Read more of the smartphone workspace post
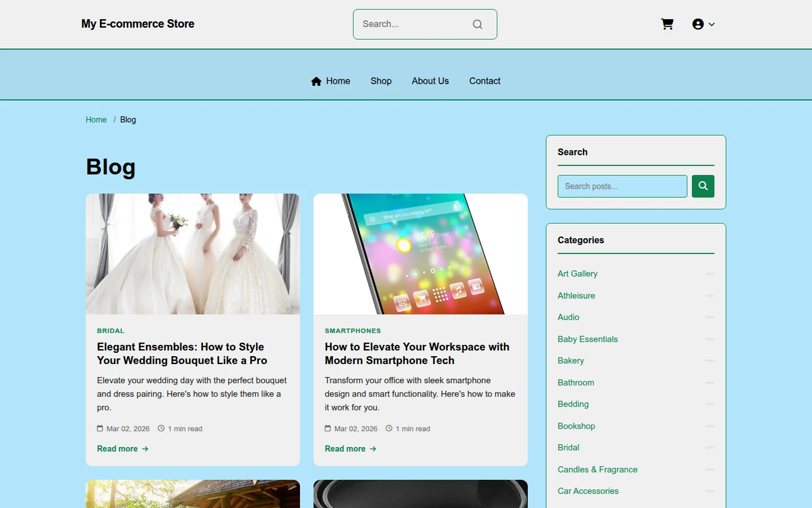Image resolution: width=812 pixels, height=508 pixels. click(351, 449)
